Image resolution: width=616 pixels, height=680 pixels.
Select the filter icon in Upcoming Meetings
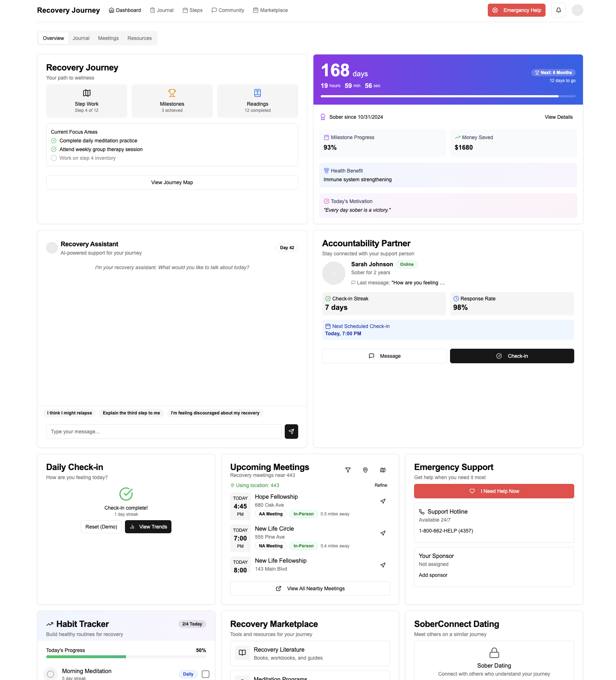point(348,470)
